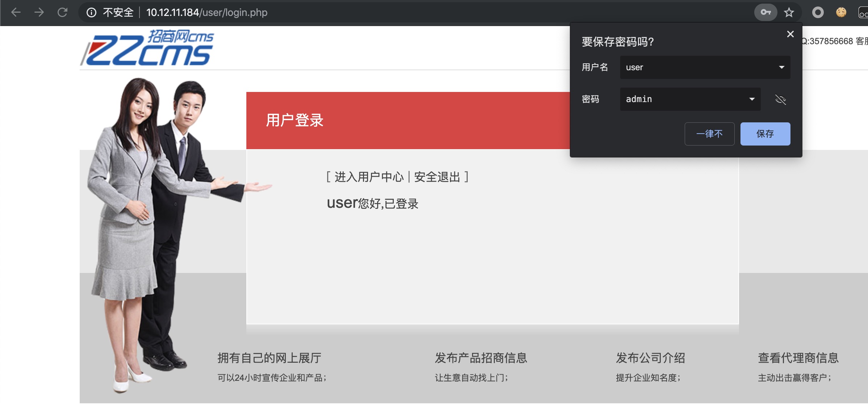Click the 一律不 never-save button
Screen dimensions: 868x404
[709, 134]
